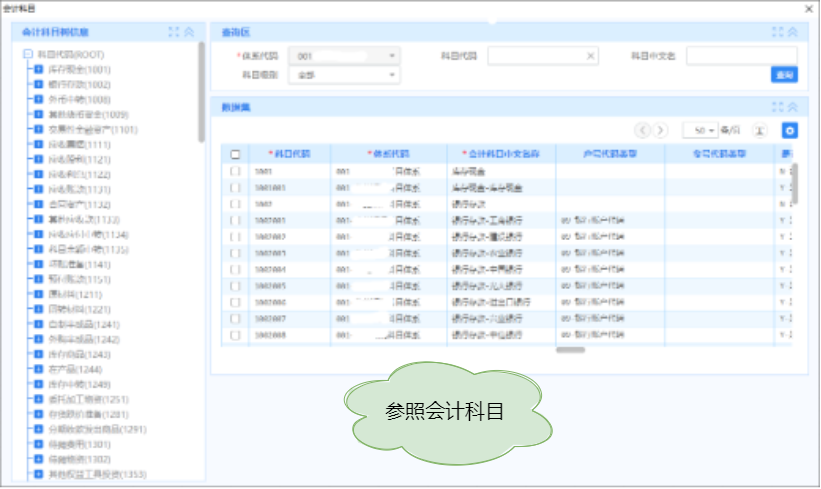The height and width of the screenshot is (489, 821).
Task: Go to next page arrow
Action: [x=661, y=131]
